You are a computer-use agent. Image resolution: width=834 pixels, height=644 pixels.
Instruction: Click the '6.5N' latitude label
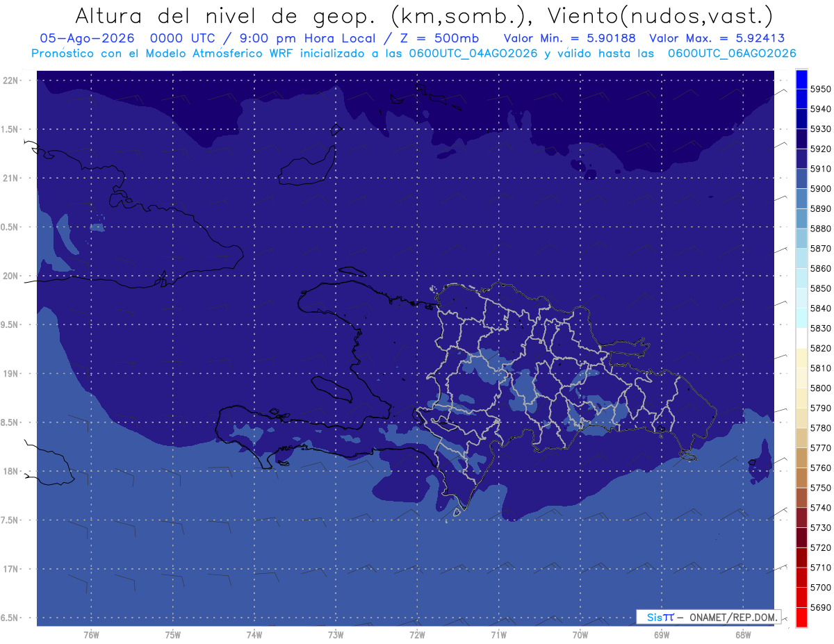click(10, 618)
